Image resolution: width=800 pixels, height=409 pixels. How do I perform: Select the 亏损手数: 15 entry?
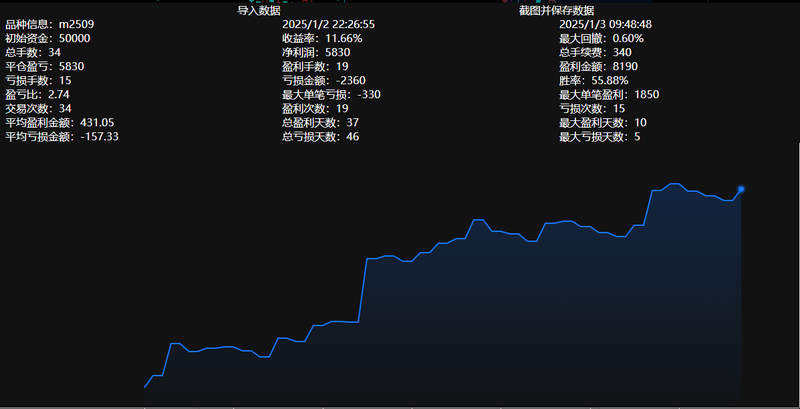[x=38, y=81]
